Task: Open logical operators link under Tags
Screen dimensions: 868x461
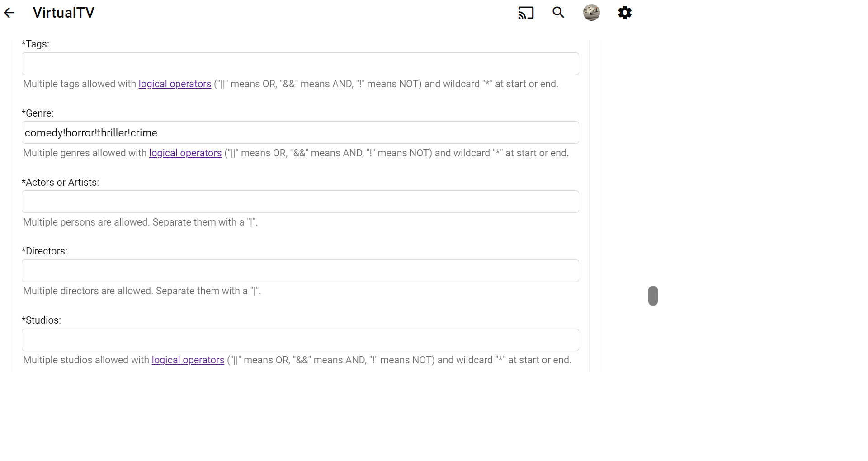Action: (x=175, y=84)
